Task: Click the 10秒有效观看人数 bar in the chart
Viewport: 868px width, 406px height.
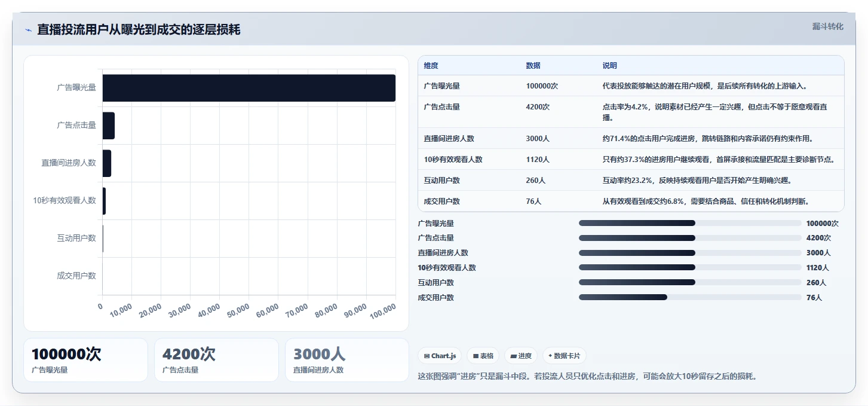Action: [x=104, y=201]
